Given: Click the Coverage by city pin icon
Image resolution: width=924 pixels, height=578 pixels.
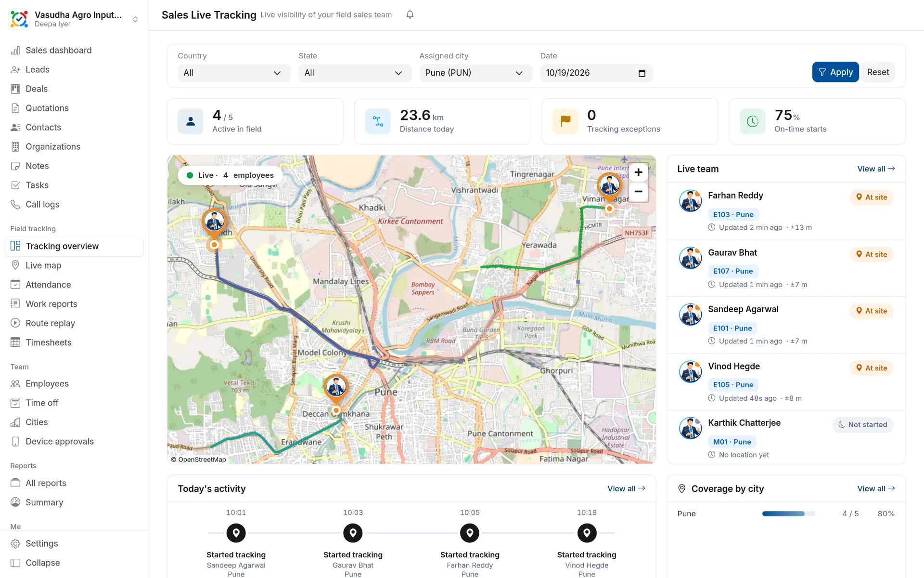Looking at the screenshot, I should pos(681,489).
